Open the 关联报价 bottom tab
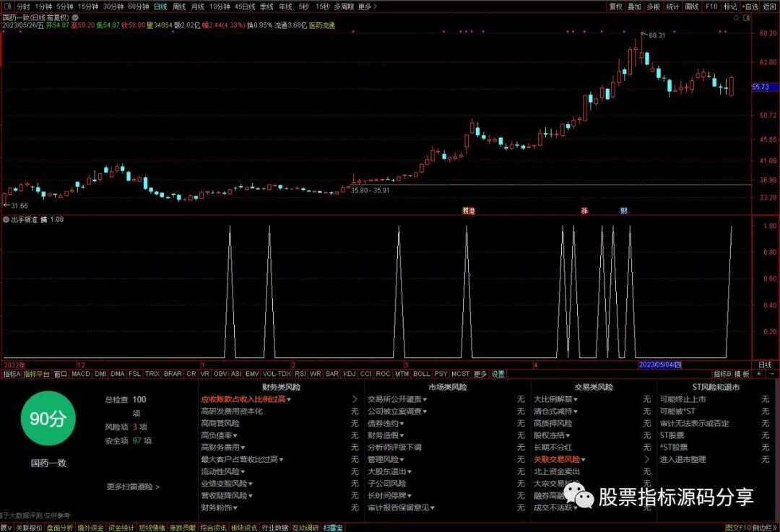 pos(29,528)
